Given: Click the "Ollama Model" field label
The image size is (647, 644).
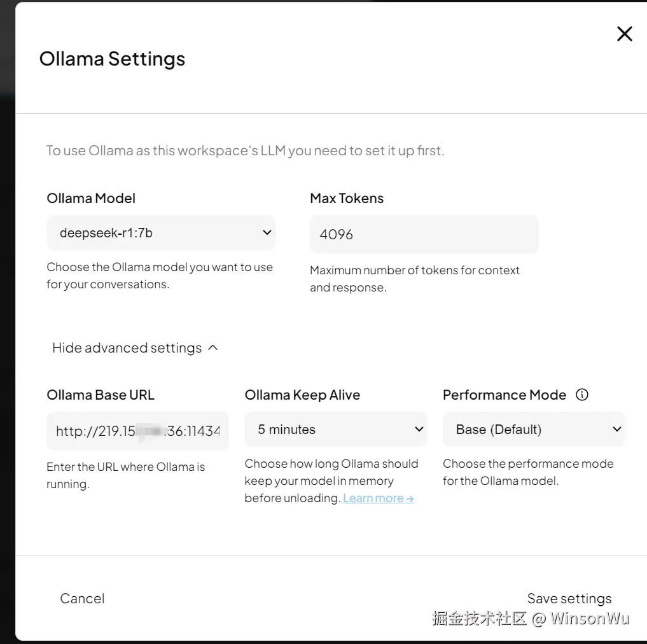Looking at the screenshot, I should pyautogui.click(x=91, y=199).
